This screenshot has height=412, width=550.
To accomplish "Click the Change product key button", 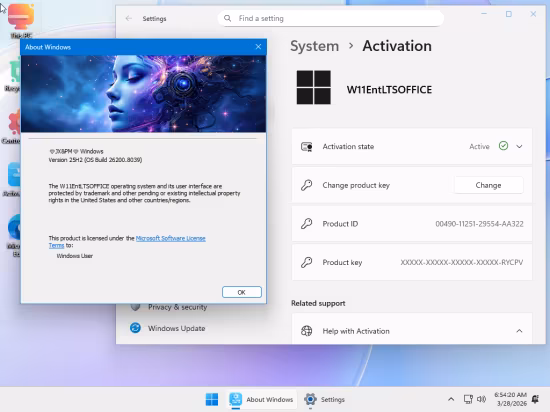I will click(x=488, y=185).
